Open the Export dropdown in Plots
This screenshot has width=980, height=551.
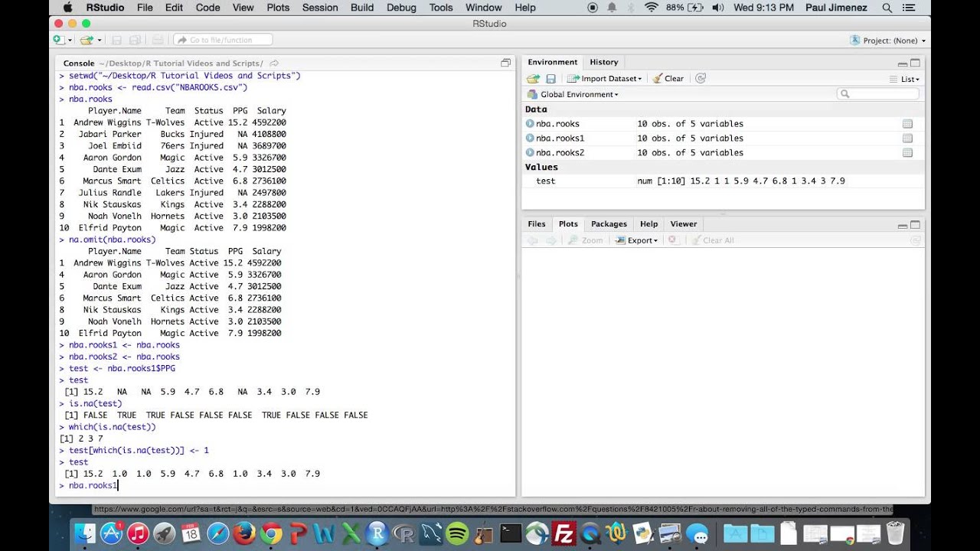pos(637,240)
